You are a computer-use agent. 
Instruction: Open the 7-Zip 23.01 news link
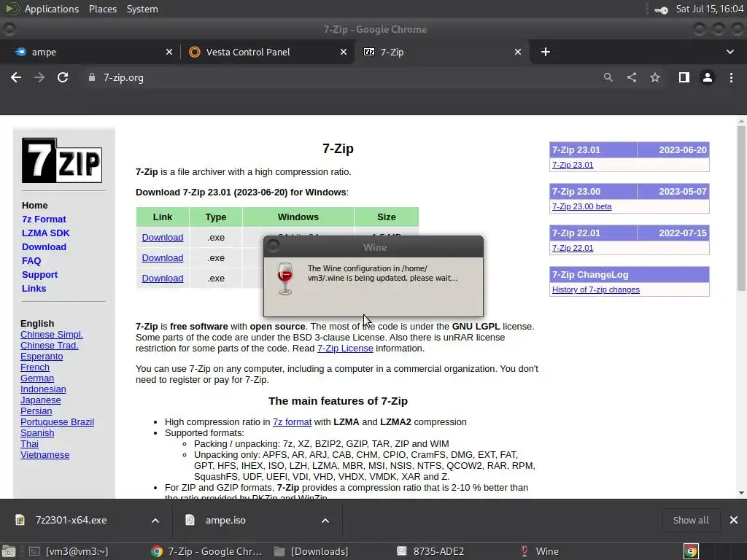(x=572, y=165)
